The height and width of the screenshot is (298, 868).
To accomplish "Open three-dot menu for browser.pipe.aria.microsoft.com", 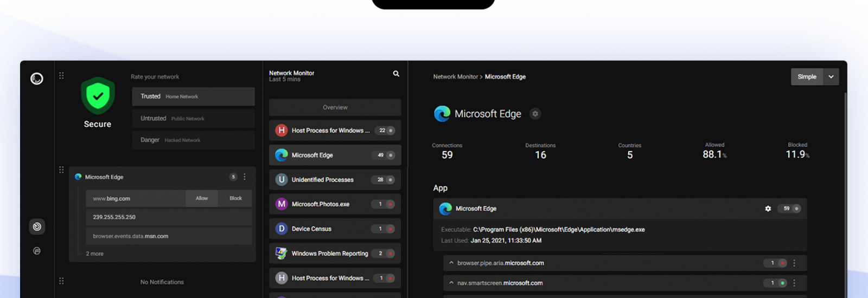I will (x=794, y=263).
